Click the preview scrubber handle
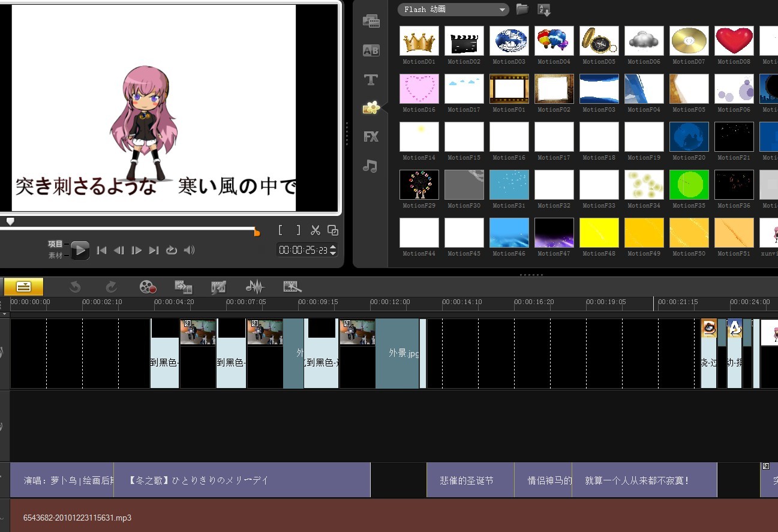778x532 pixels. click(x=10, y=221)
